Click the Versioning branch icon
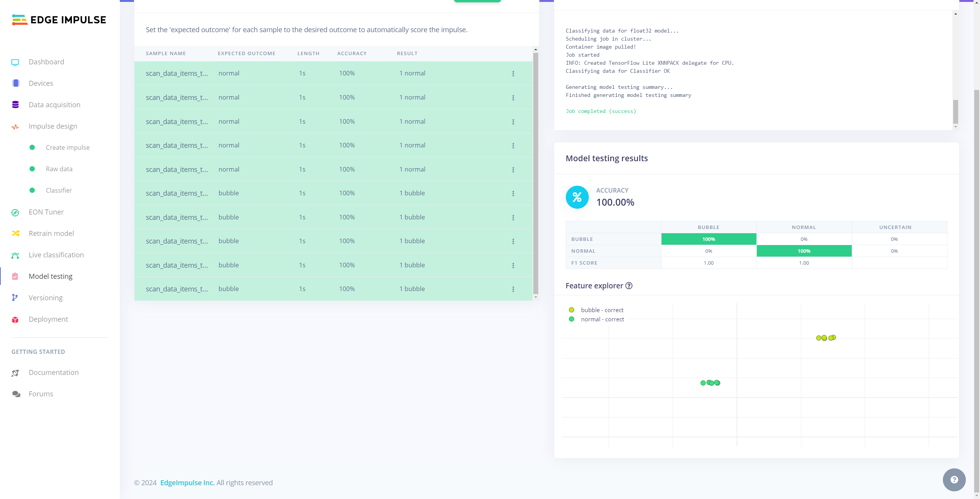Viewport: 980px width, 499px height. tap(15, 298)
